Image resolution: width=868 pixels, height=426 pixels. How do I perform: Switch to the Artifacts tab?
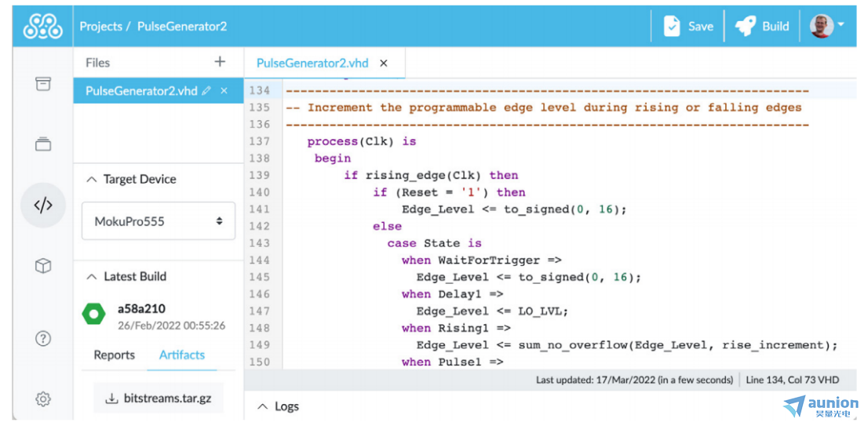click(x=182, y=355)
